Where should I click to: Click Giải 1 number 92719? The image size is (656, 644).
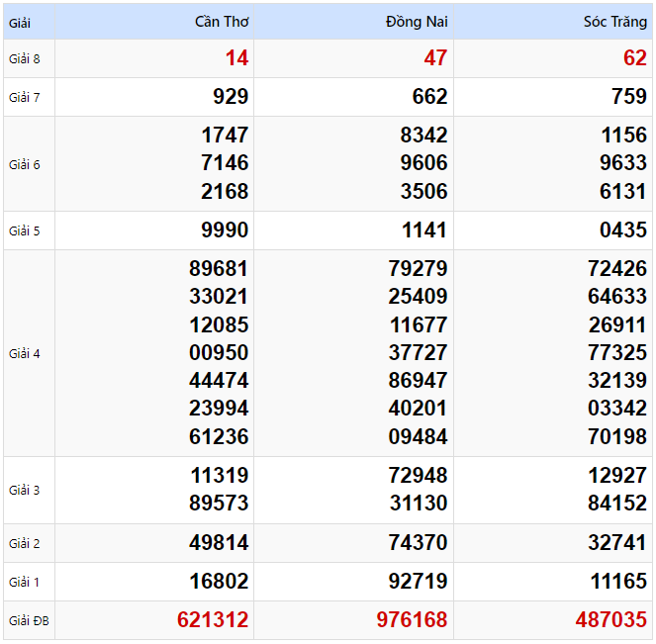(x=418, y=582)
